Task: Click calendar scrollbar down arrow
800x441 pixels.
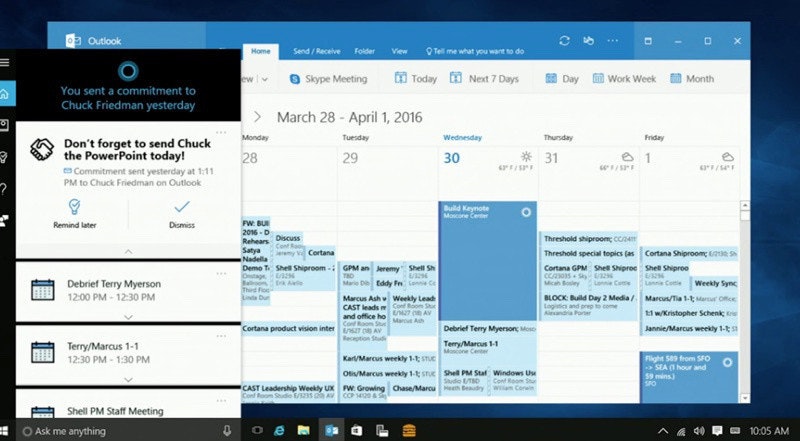Action: pyautogui.click(x=745, y=398)
